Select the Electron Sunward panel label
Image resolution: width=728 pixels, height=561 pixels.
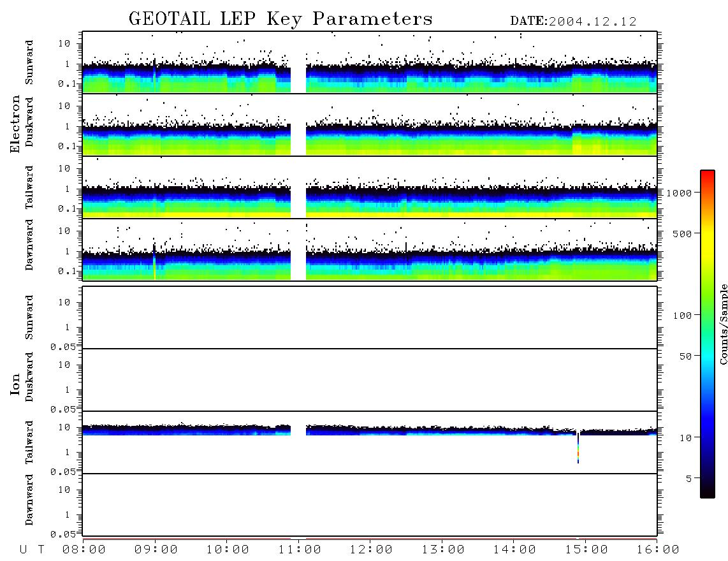coord(29,62)
